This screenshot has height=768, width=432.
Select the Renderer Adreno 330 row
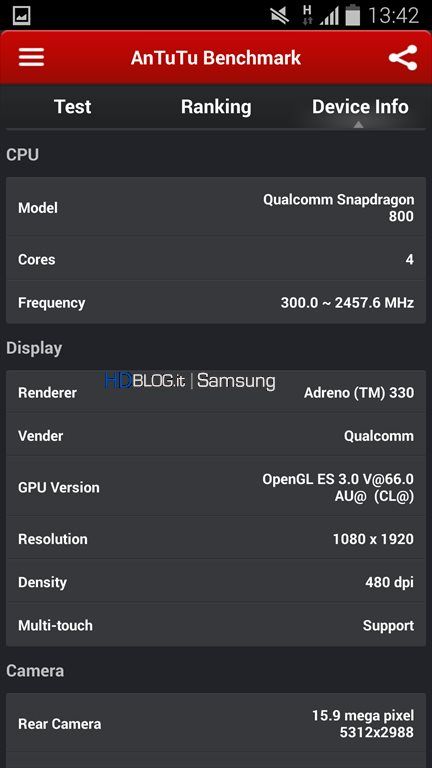tap(216, 392)
